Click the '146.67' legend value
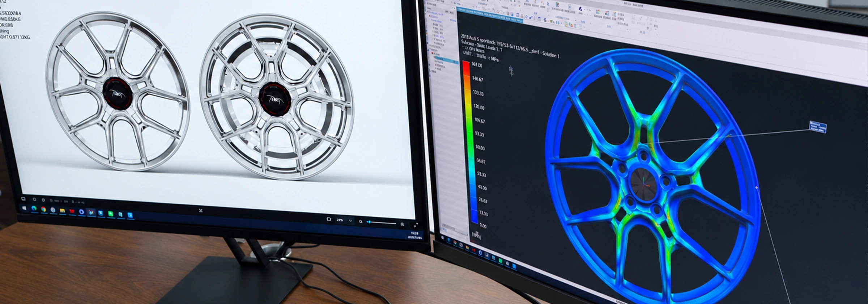 pos(477,79)
